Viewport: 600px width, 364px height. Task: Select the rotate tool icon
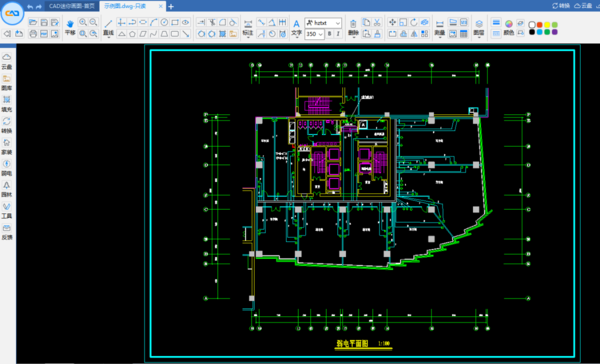[414, 22]
